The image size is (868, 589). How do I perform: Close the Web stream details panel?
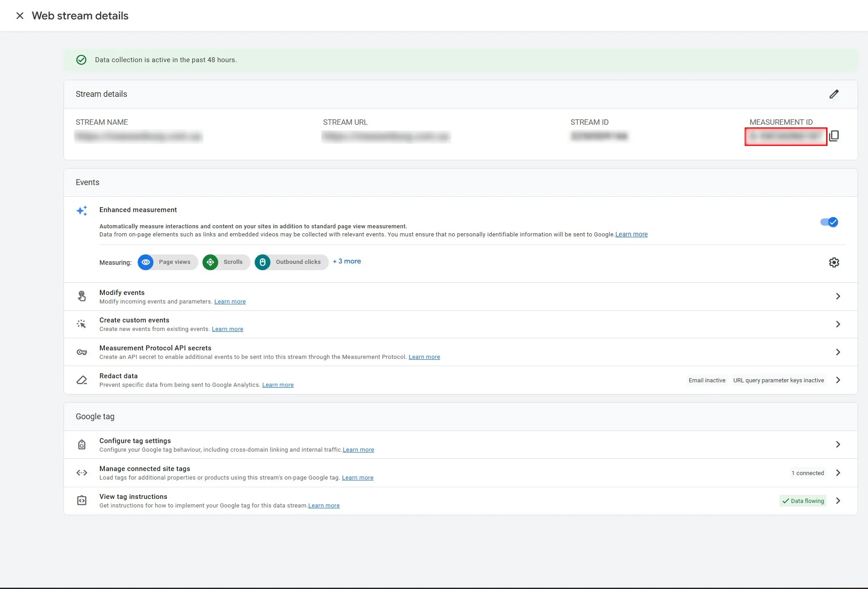20,16
